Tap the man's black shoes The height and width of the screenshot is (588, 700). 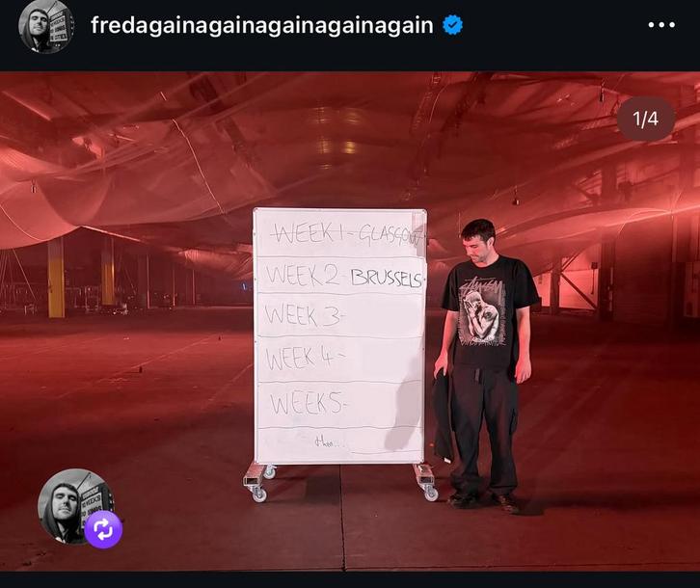point(483,501)
